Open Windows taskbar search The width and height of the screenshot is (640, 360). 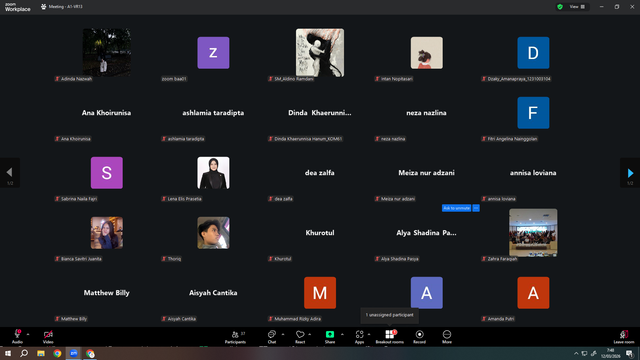24,353
